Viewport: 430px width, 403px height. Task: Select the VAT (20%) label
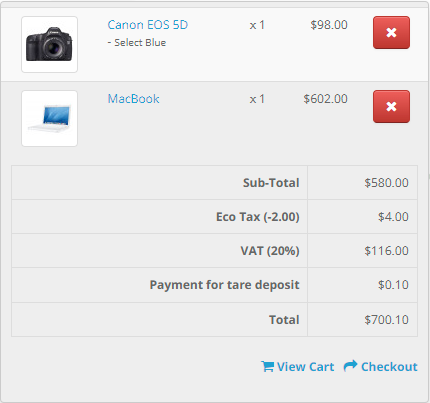point(270,251)
